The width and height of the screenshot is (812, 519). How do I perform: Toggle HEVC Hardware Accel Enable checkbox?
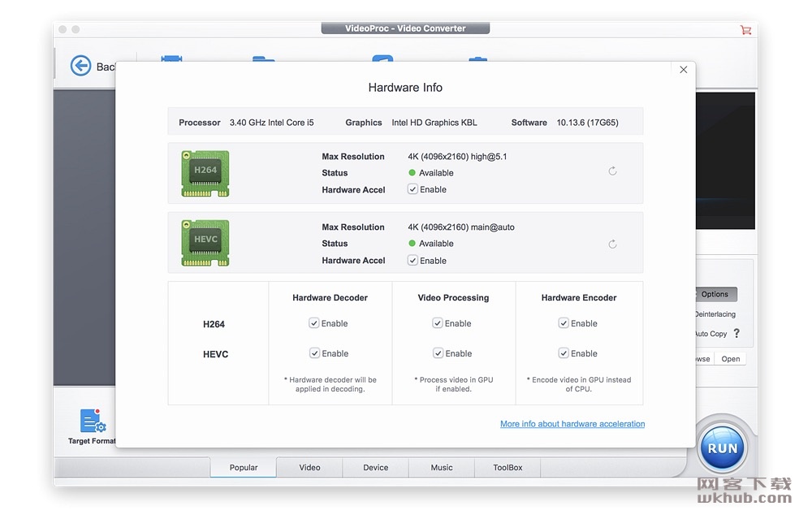click(412, 261)
